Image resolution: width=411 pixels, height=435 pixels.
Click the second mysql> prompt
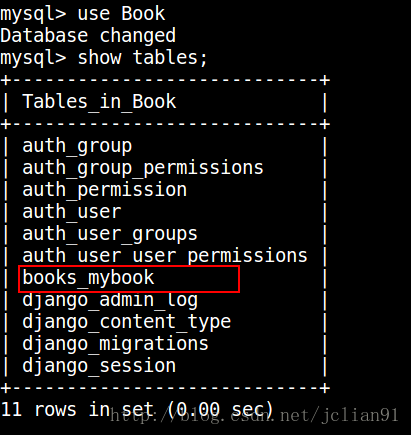(x=33, y=58)
